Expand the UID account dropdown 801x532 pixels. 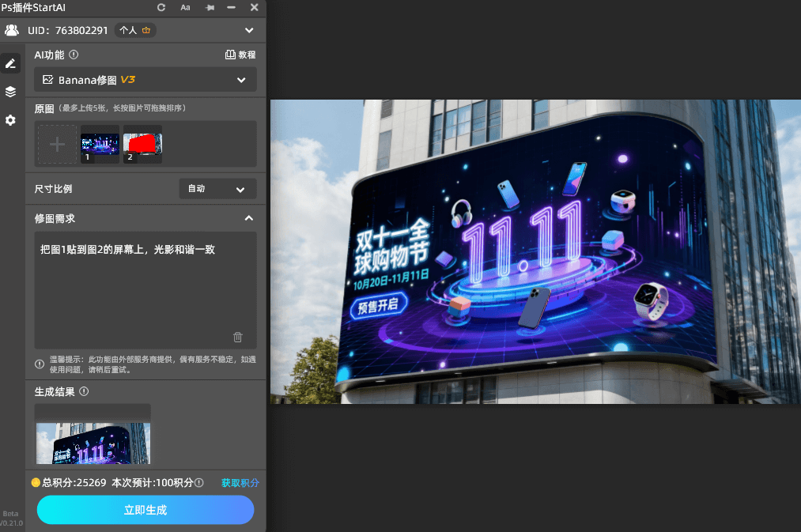[249, 30]
